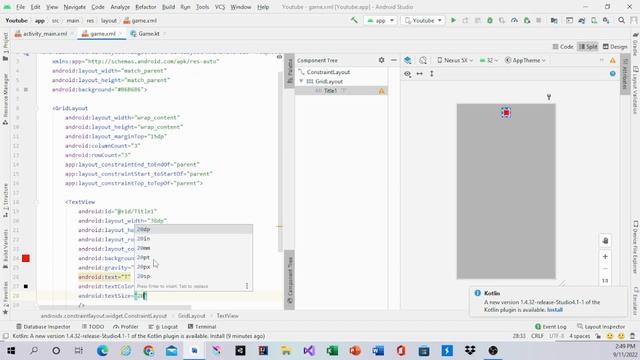
Task: Open the Logcat tool window
Action: click(x=163, y=327)
